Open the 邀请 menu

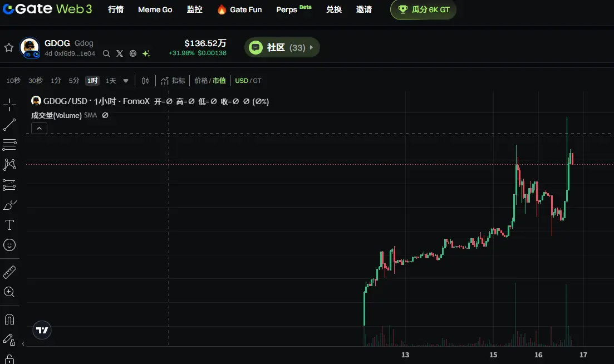point(364,9)
